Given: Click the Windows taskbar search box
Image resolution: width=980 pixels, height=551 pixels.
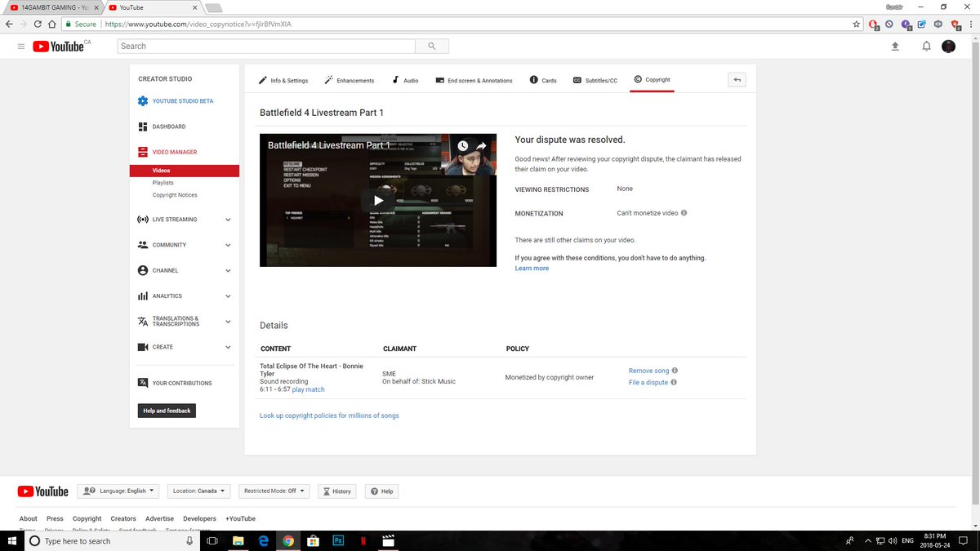Looking at the screenshot, I should click(x=111, y=540).
